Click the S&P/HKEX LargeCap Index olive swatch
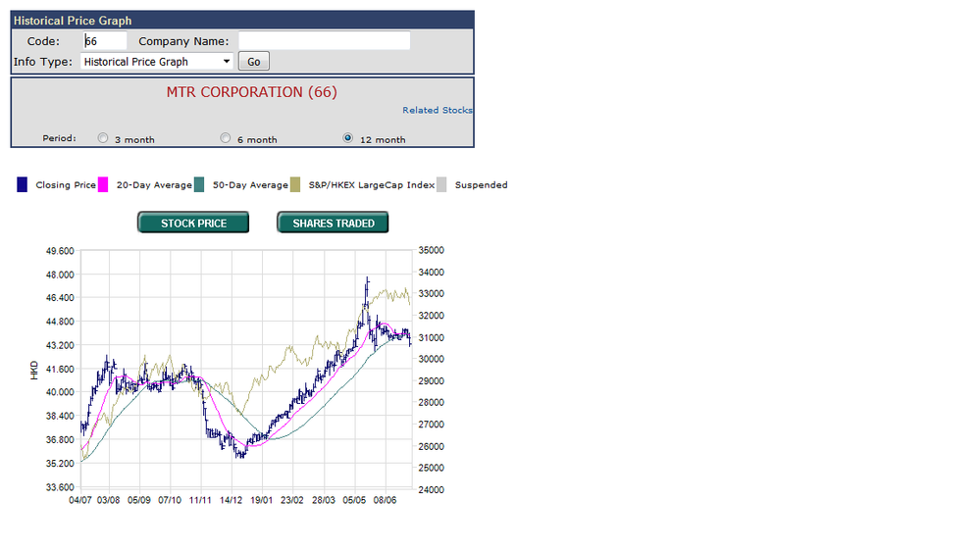Screen dimensions: 980x551 click(x=295, y=184)
